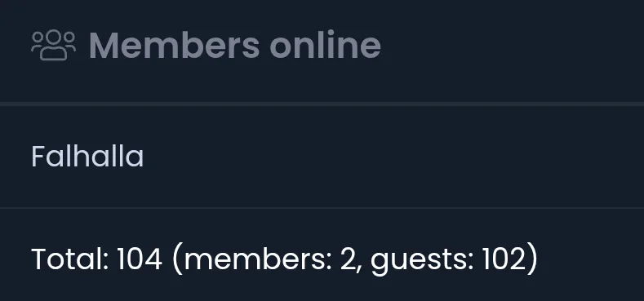This screenshot has height=301, width=644.
Task: Click the divider below the Members online heading
Action: coord(322,104)
